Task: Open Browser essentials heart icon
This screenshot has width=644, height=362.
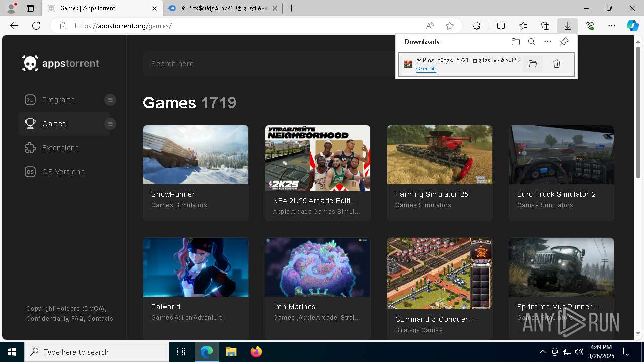Action: click(590, 26)
